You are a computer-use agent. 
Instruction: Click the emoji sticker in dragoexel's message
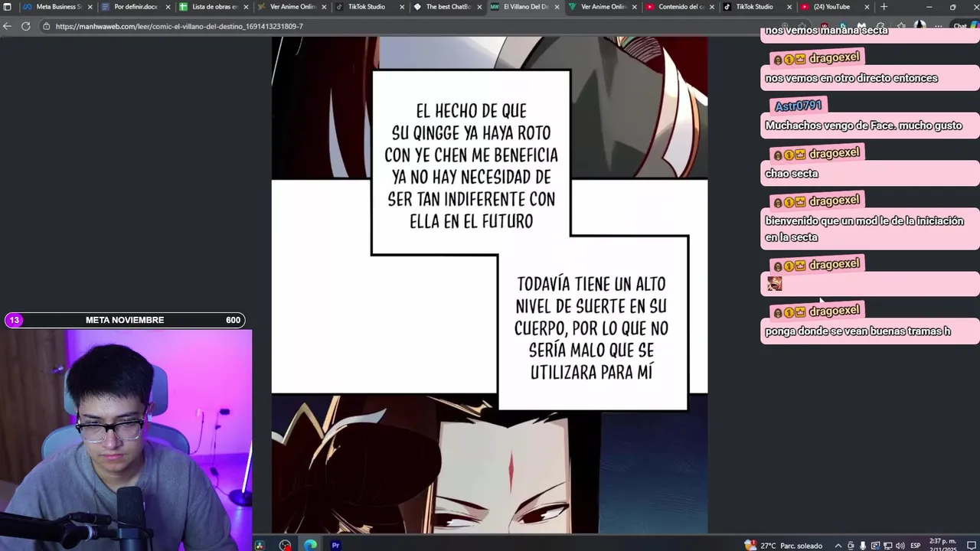775,284
